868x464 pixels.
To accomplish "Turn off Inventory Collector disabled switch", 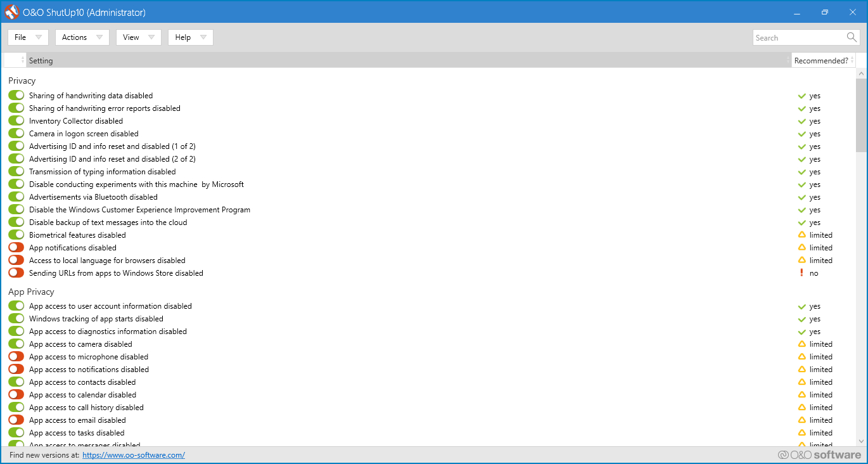I will pos(16,121).
